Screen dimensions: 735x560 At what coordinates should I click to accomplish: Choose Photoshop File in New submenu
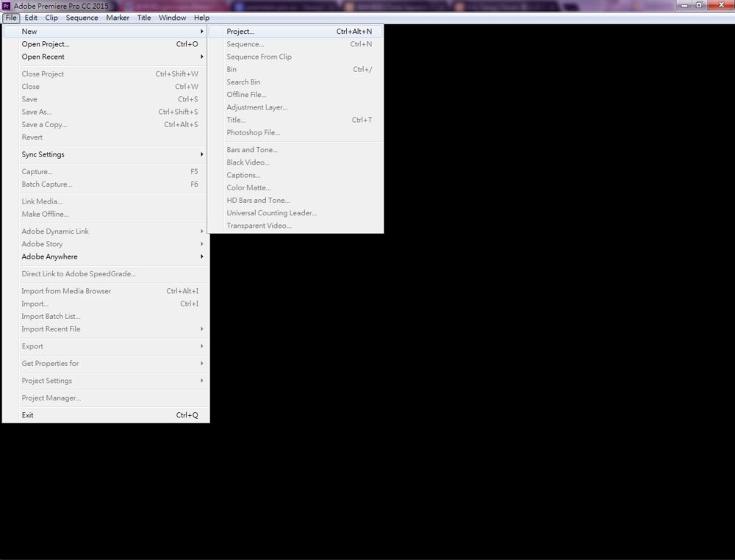pos(295,132)
